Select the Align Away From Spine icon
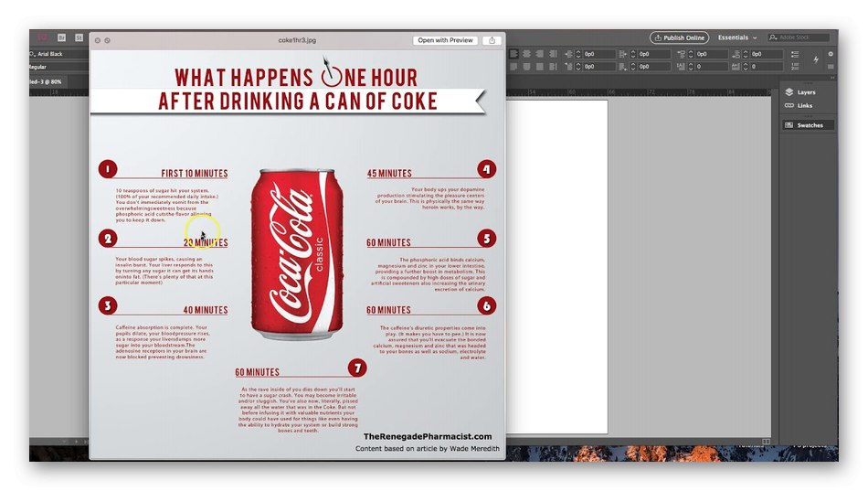Viewport: 868px width, 491px height. click(x=553, y=67)
